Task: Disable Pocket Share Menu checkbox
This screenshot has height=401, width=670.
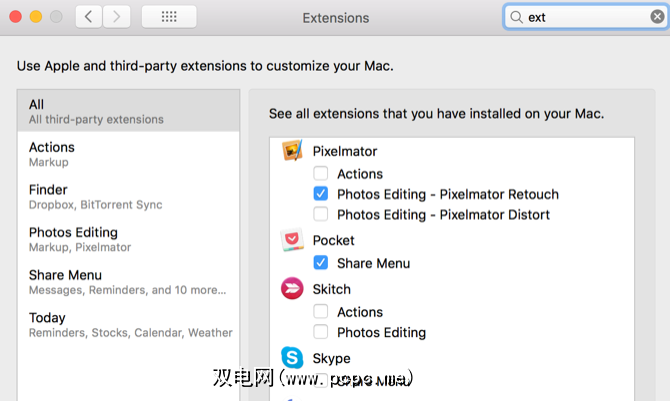Action: pos(321,263)
